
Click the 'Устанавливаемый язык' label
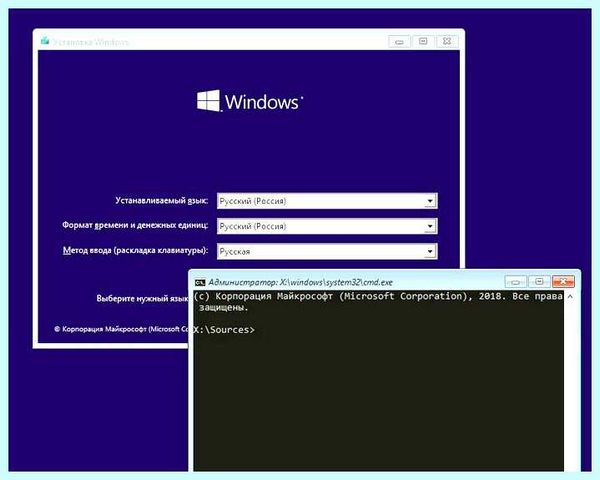(161, 201)
